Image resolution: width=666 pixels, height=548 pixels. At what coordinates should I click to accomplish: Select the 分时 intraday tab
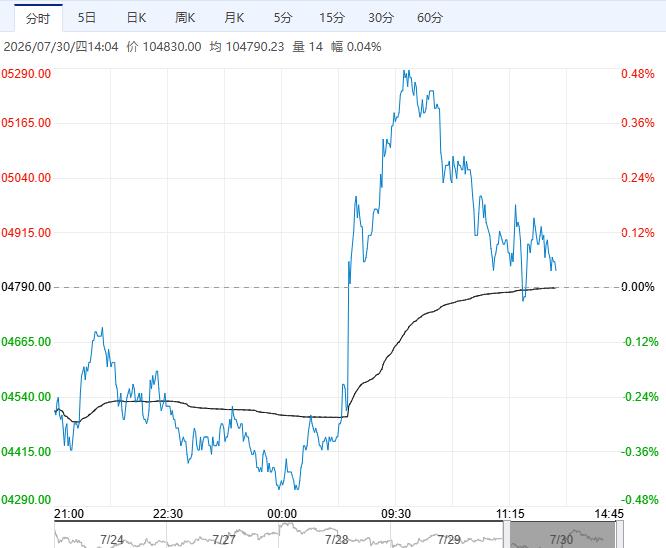click(38, 18)
